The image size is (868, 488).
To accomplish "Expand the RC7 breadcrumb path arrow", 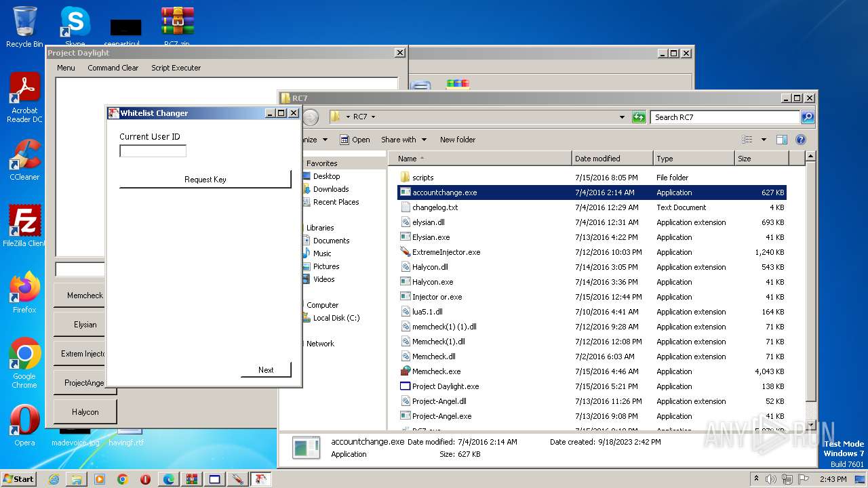I will click(x=373, y=117).
